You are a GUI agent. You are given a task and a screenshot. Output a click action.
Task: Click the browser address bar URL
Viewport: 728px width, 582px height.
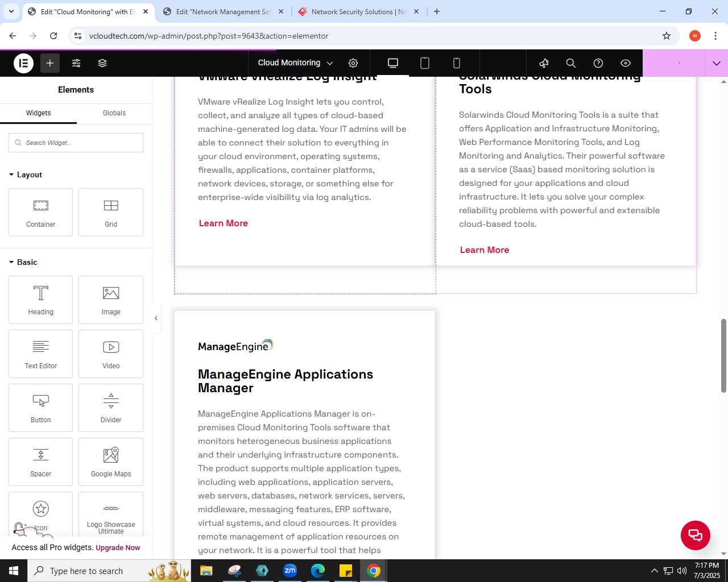click(x=209, y=36)
